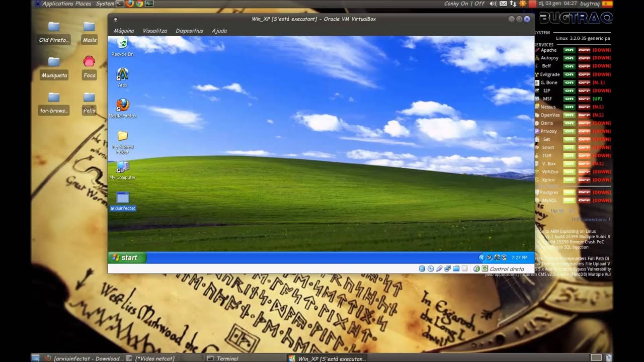Open the Pelis folder on Linux desktop

[x=89, y=103]
